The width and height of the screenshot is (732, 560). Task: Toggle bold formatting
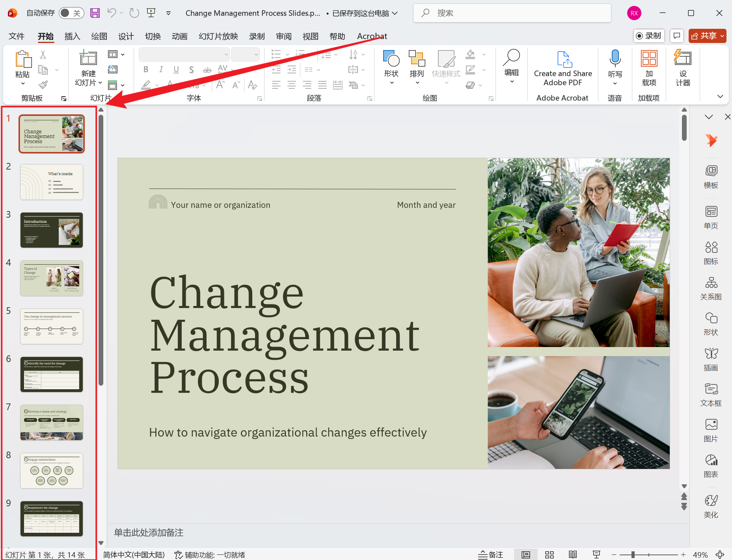pos(145,69)
